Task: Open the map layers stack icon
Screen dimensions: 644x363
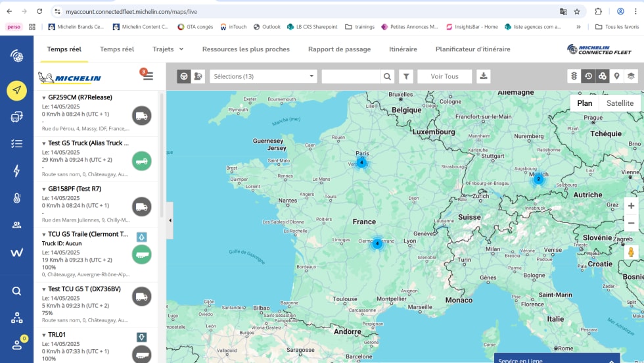Action: (x=631, y=76)
